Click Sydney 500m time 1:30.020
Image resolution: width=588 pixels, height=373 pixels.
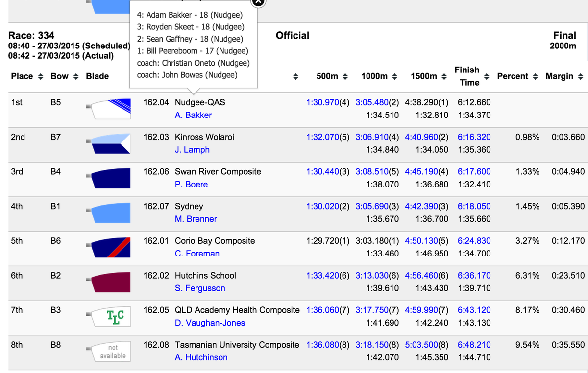[x=323, y=206]
